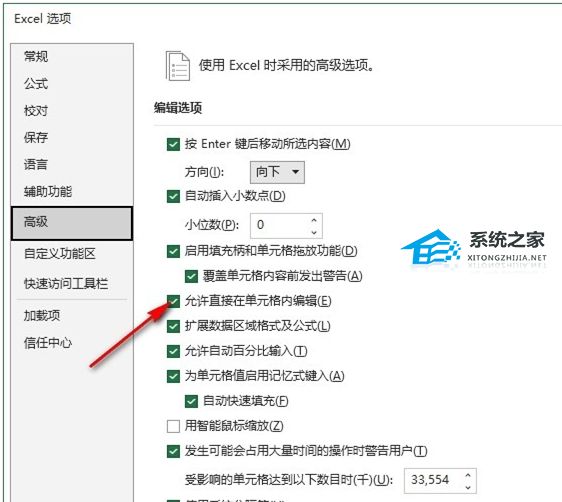Open 自定义功能区 settings
This screenshot has height=502, width=562.
click(x=59, y=254)
